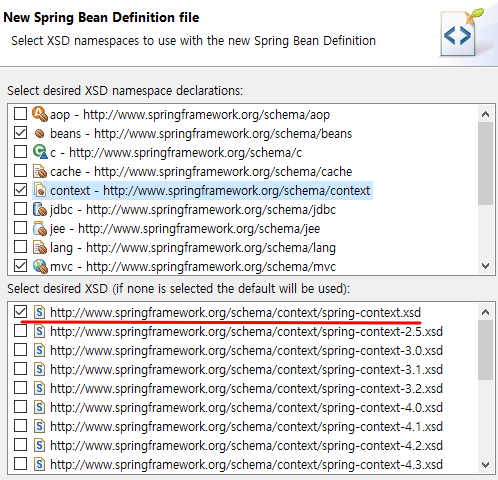The height and width of the screenshot is (480, 498).
Task: Enable the aop namespace checkbox
Action: point(20,114)
